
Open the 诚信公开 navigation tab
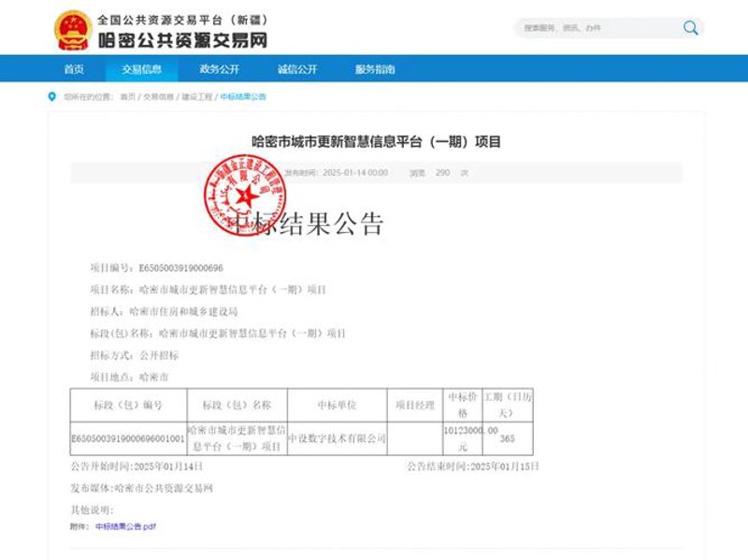pos(297,69)
